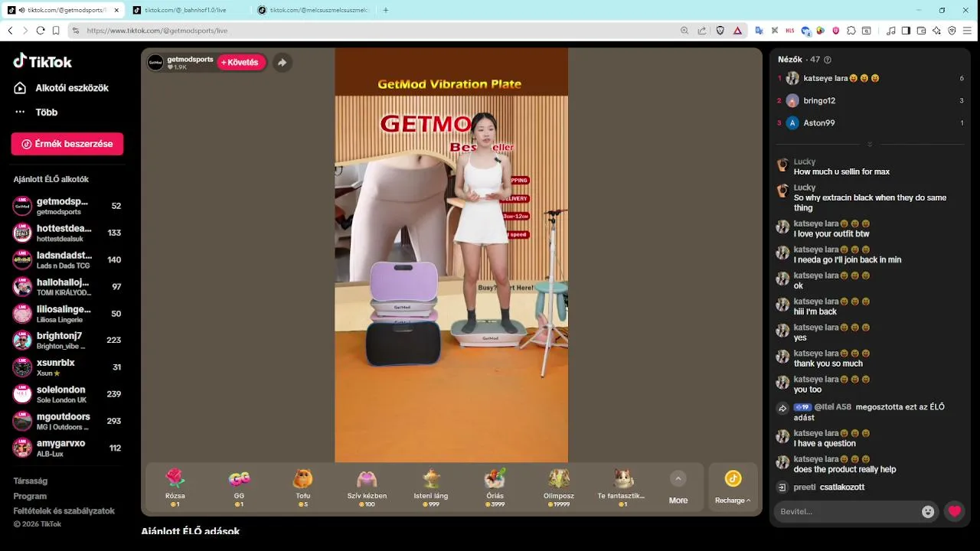Click 'does the product really help' comment
The width and height of the screenshot is (980, 551).
point(844,470)
